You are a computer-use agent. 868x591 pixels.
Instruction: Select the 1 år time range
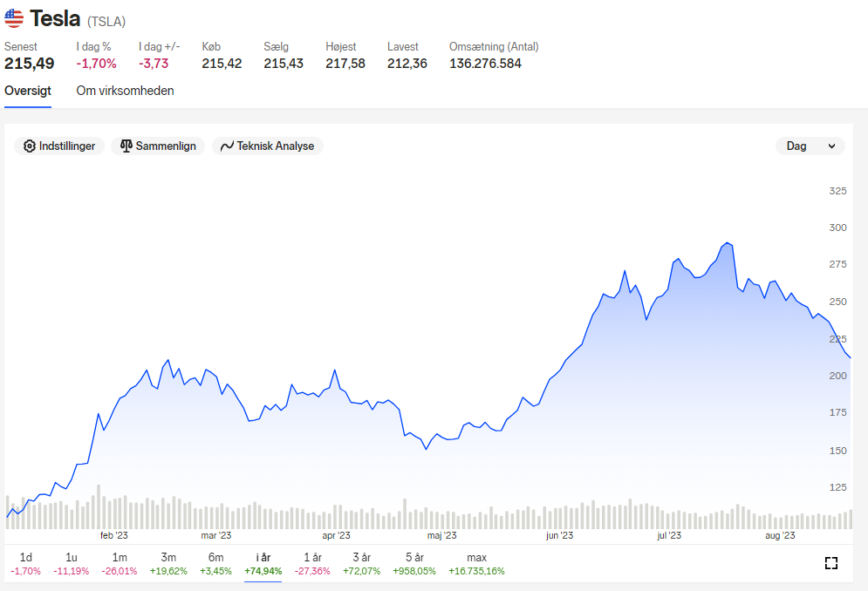coord(313,563)
